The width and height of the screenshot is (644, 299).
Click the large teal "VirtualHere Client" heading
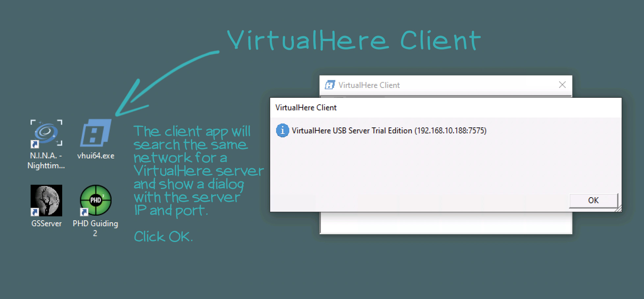tap(353, 40)
